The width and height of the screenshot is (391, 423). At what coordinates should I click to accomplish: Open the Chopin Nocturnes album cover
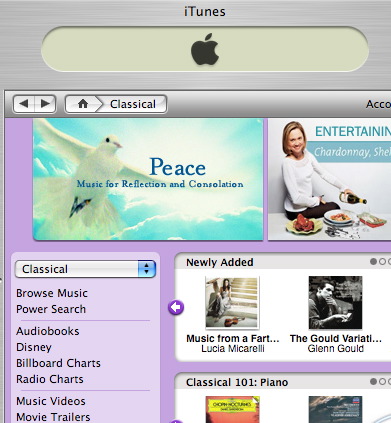(232, 410)
